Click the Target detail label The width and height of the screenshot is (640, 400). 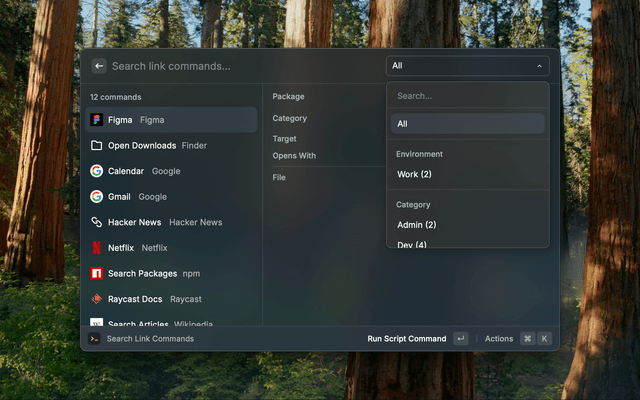(284, 139)
